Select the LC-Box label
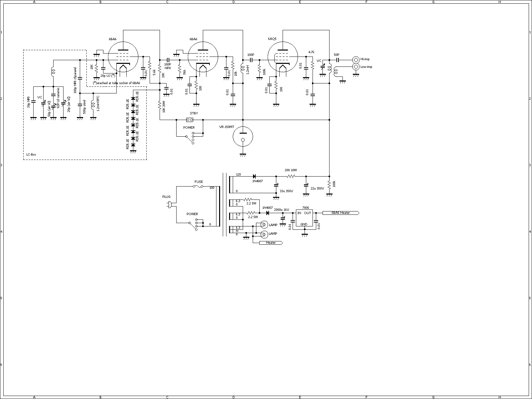Screen dimensions: 532x399 click(31, 155)
